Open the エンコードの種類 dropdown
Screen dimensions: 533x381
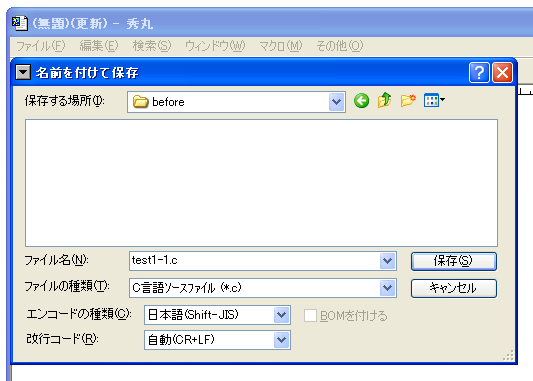coord(281,315)
